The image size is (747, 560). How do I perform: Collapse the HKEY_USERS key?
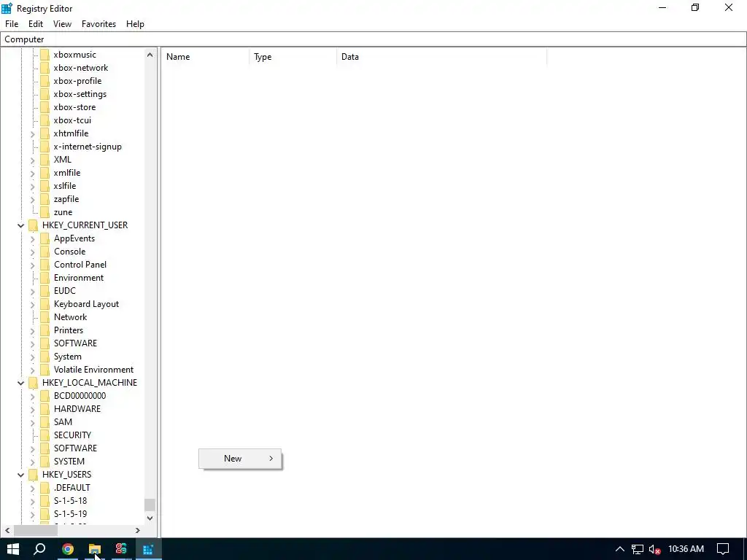click(21, 475)
